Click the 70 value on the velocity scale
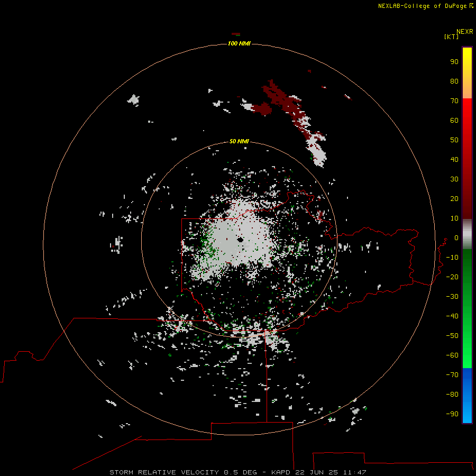476x476 pixels. (x=454, y=101)
